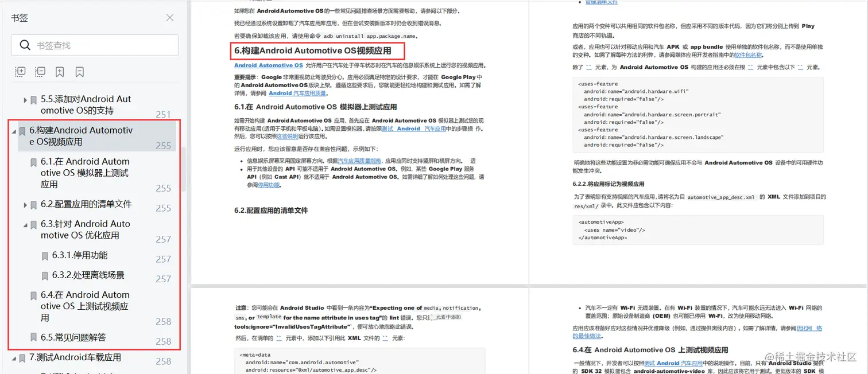Open the 停用功能 link in the document
This screenshot has width=868, height=374.
tap(269, 185)
